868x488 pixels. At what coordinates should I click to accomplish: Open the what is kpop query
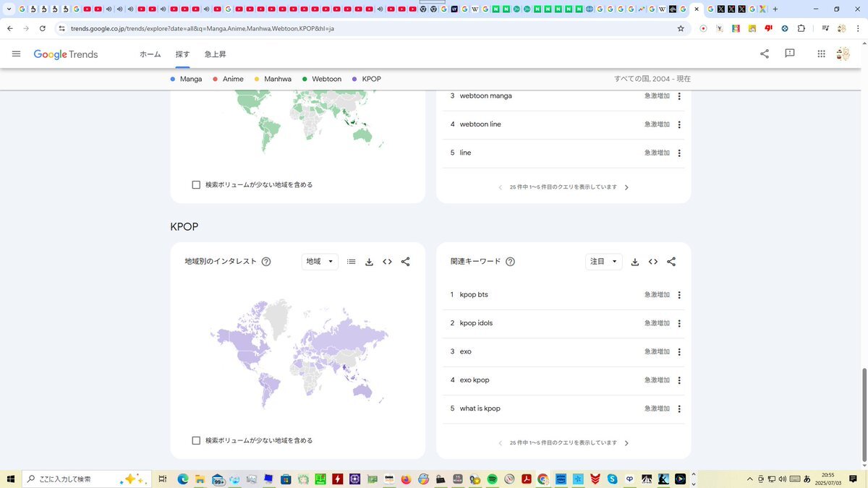click(480, 408)
